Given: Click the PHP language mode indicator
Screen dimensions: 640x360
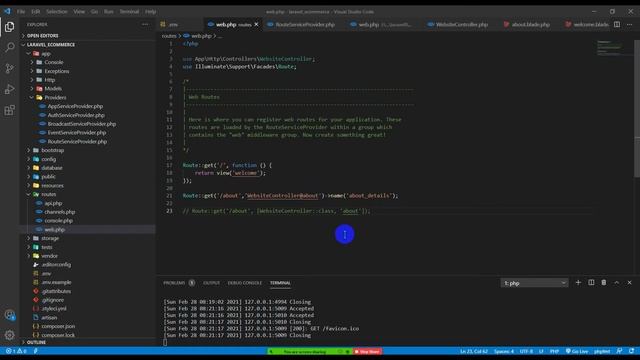Looking at the screenshot, I should [554, 351].
